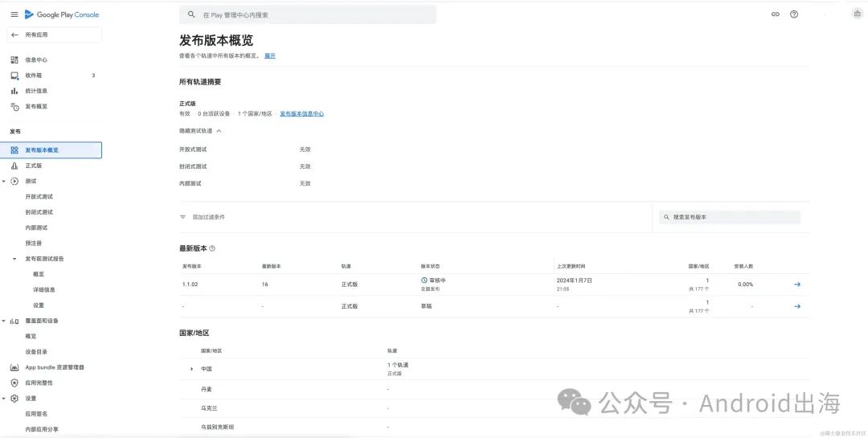Click the 0.00% install percentage

pyautogui.click(x=745, y=284)
